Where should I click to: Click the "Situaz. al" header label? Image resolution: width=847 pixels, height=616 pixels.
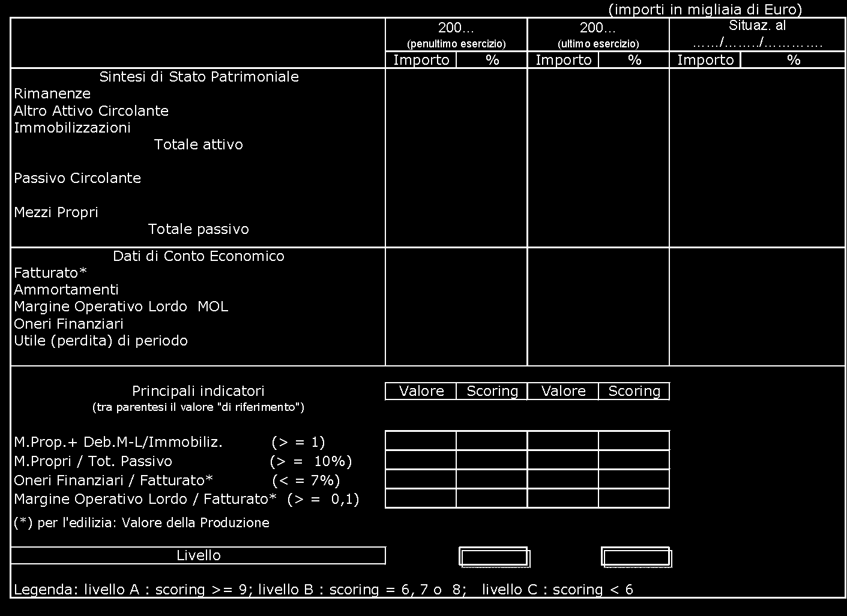pos(757,26)
